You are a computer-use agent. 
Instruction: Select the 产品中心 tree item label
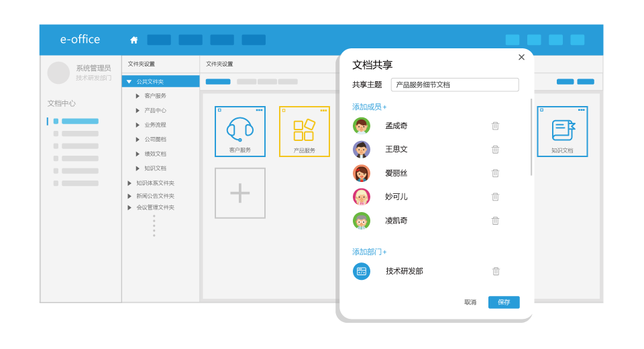tap(155, 111)
